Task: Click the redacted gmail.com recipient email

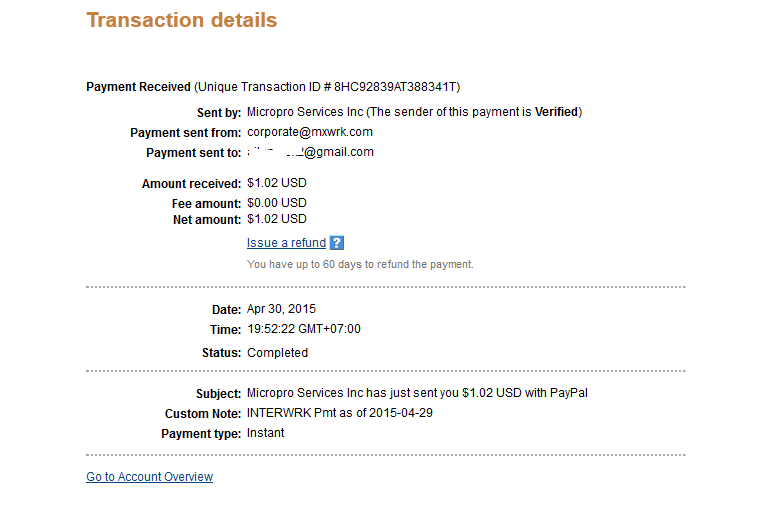Action: [x=310, y=152]
